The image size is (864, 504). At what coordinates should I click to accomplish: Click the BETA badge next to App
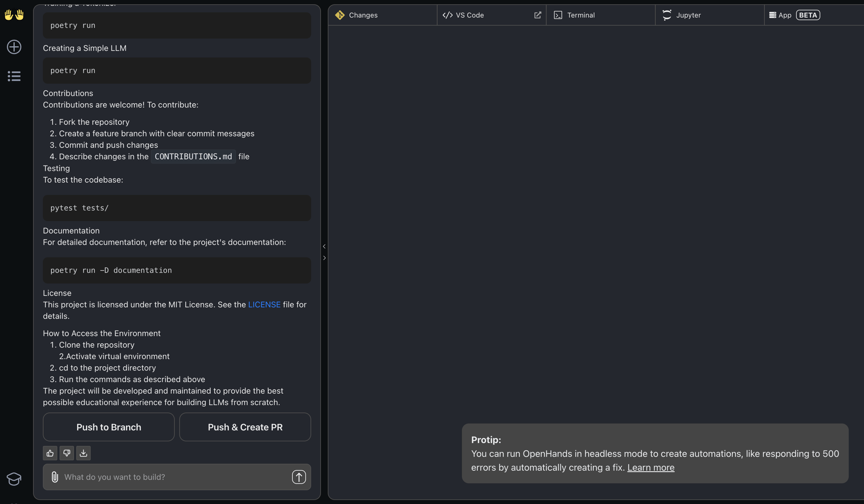pyautogui.click(x=807, y=15)
